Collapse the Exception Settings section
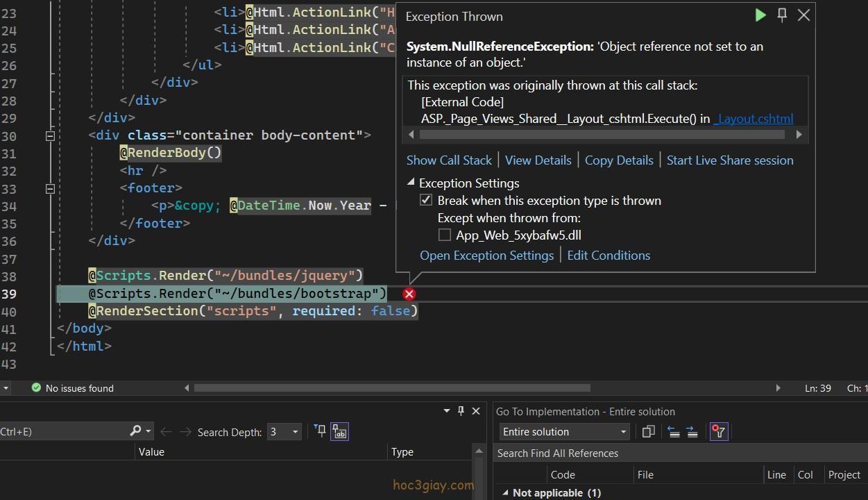Screen dimensions: 868x500 (411, 183)
